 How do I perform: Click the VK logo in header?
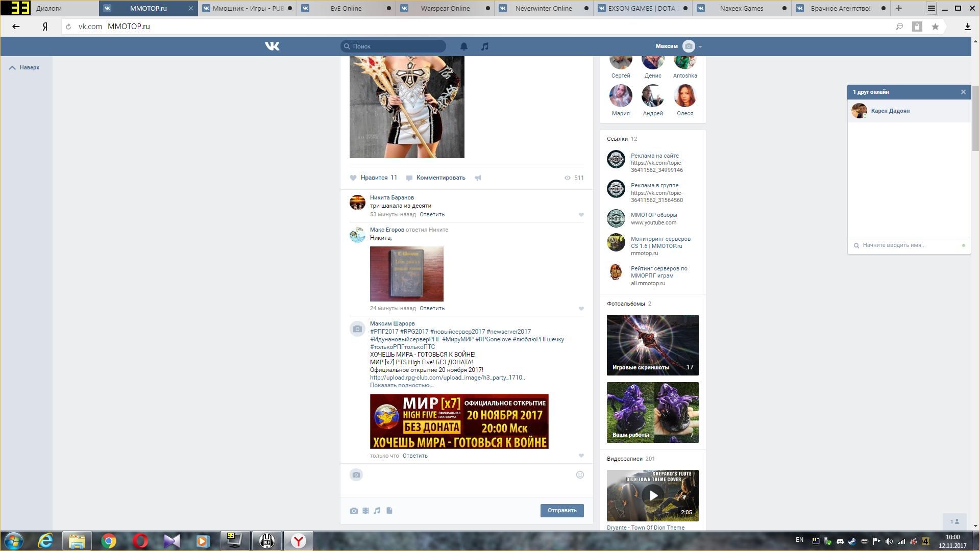(x=272, y=46)
